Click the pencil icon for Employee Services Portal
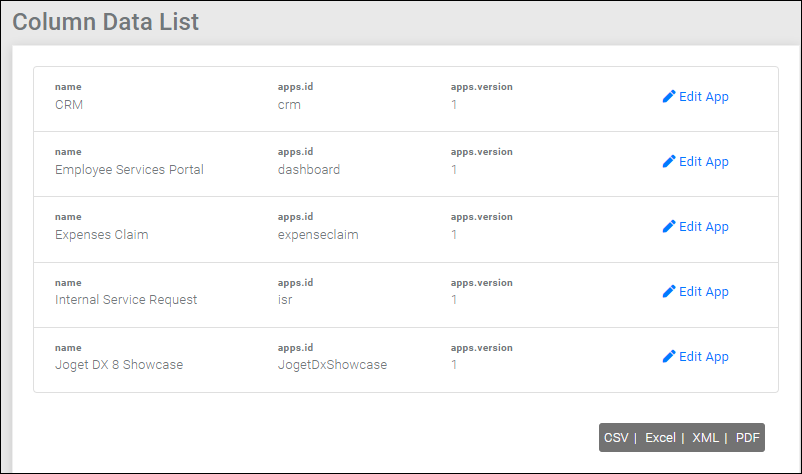The width and height of the screenshot is (802, 474). (669, 162)
